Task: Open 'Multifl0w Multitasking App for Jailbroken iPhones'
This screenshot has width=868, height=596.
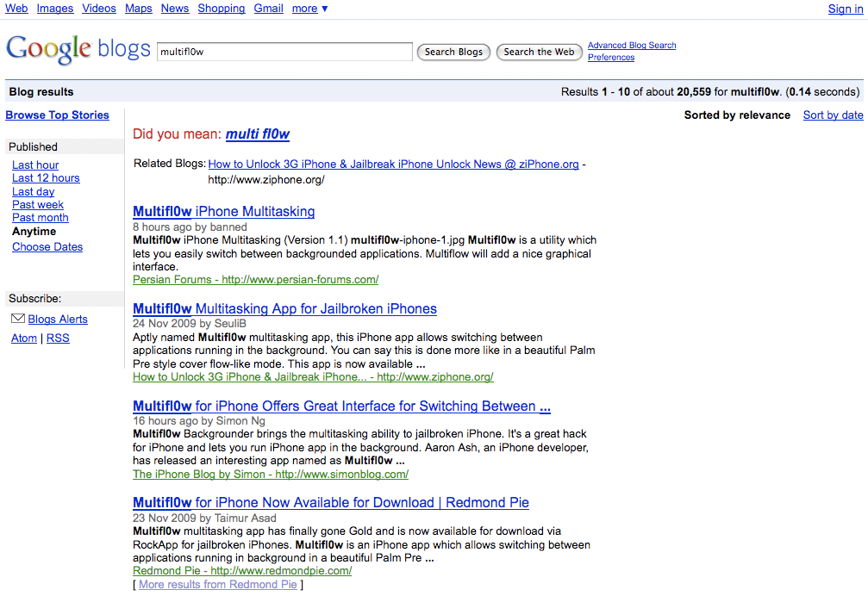Action: (x=284, y=308)
